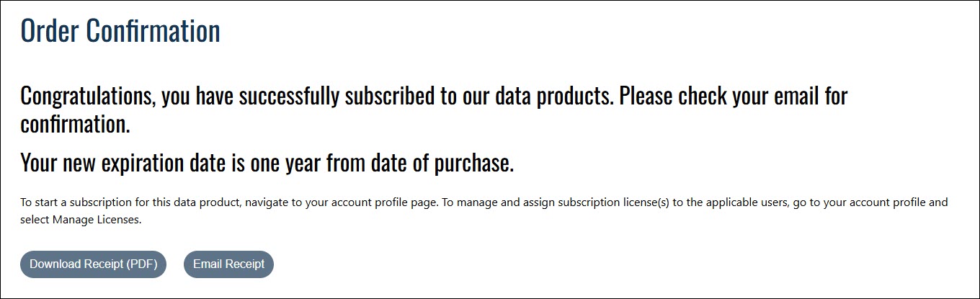Click the "(PDF)" label on the download button

[x=142, y=264]
